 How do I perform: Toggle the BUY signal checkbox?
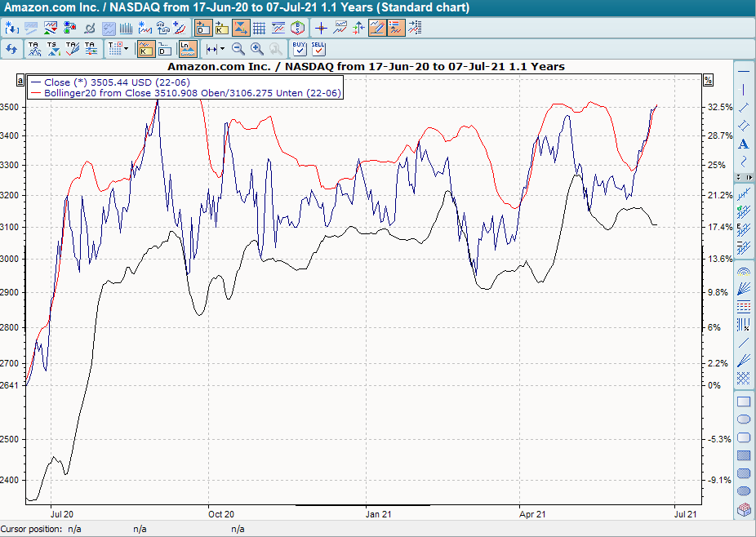click(298, 51)
